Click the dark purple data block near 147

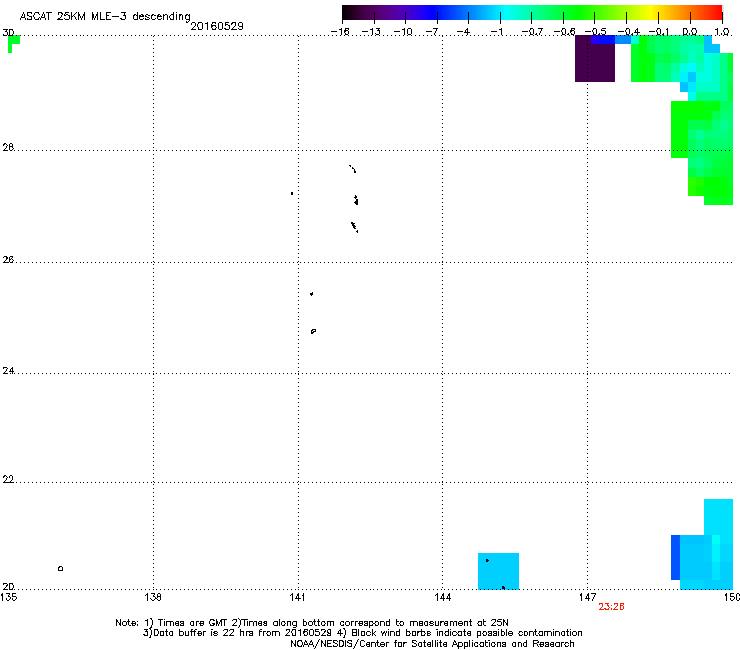[595, 59]
